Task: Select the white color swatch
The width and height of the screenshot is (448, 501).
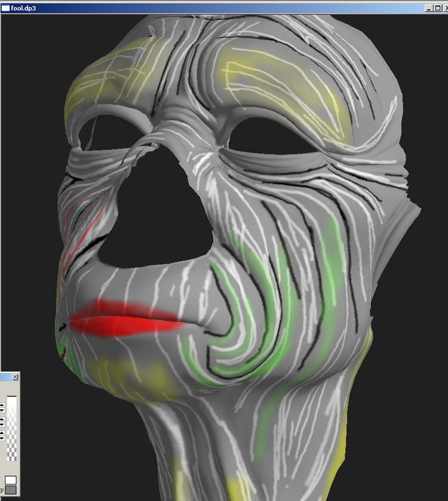Action: point(10,479)
